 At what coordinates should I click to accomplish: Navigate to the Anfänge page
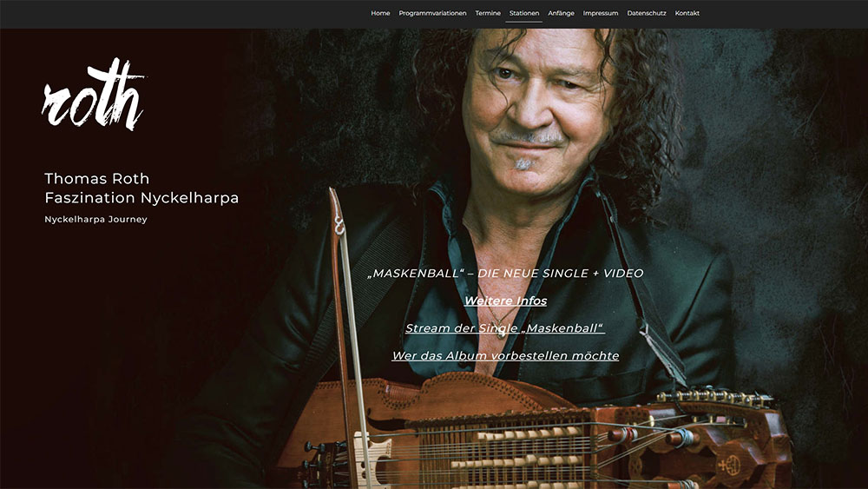[x=561, y=13]
